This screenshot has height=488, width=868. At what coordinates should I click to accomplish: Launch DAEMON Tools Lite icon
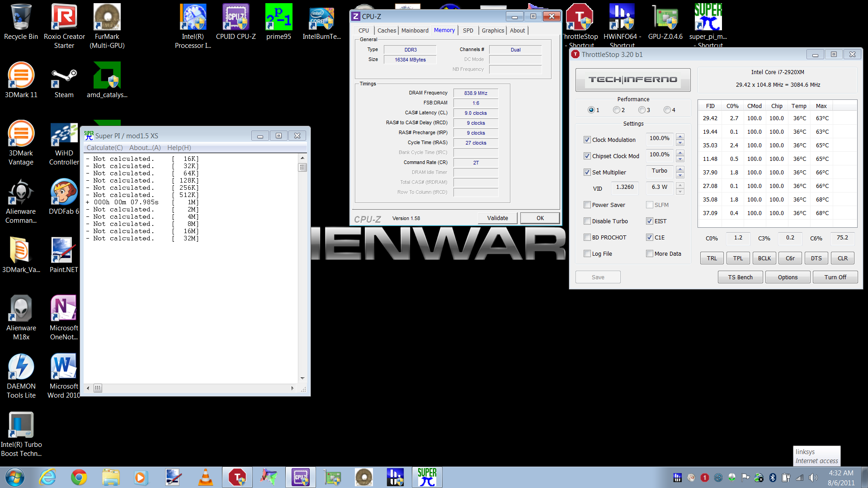point(21,375)
